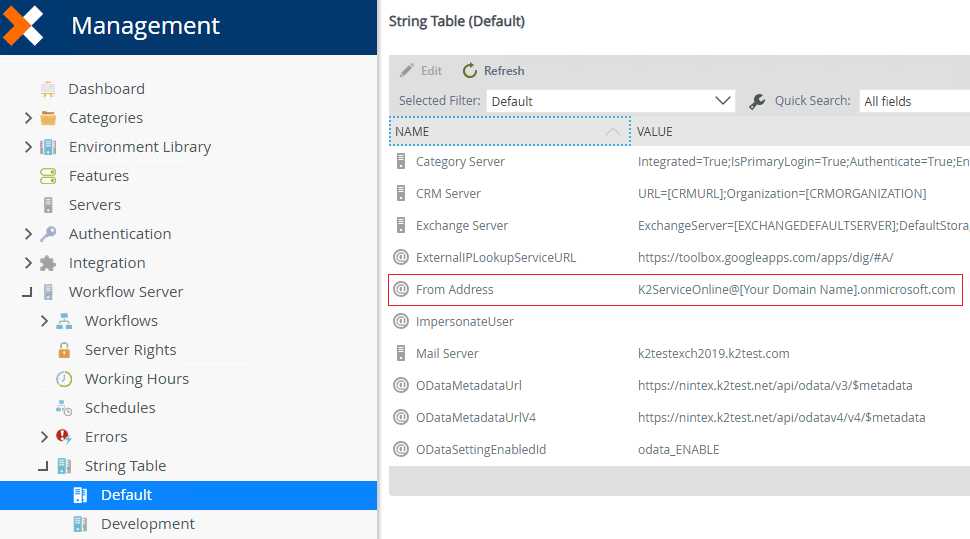Click the Server Rights padlock icon
Viewport: 970px width, 539px height.
tap(64, 350)
